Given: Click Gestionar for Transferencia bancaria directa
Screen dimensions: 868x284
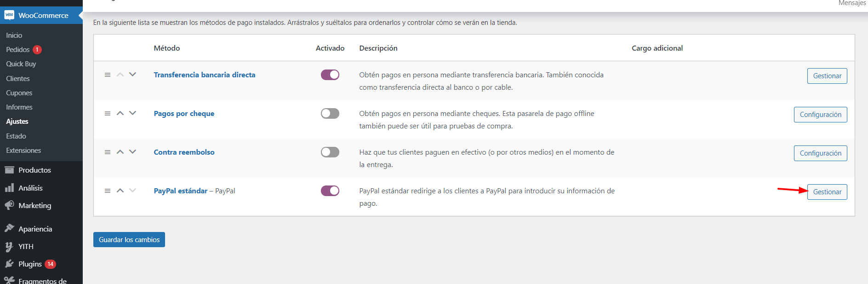Looking at the screenshot, I should (827, 76).
